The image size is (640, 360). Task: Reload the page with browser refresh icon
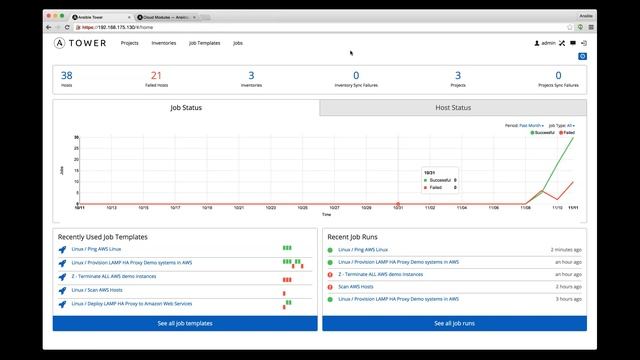tap(67, 27)
